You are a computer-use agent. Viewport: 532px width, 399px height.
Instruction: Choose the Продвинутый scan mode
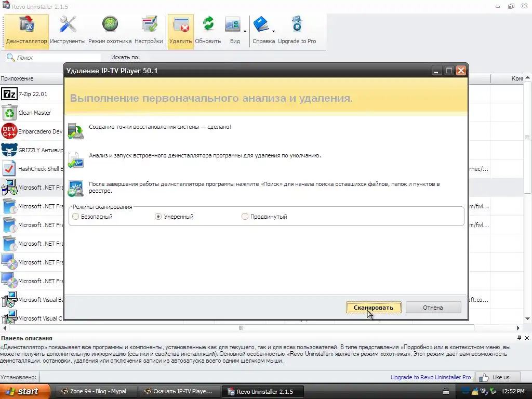tap(245, 217)
